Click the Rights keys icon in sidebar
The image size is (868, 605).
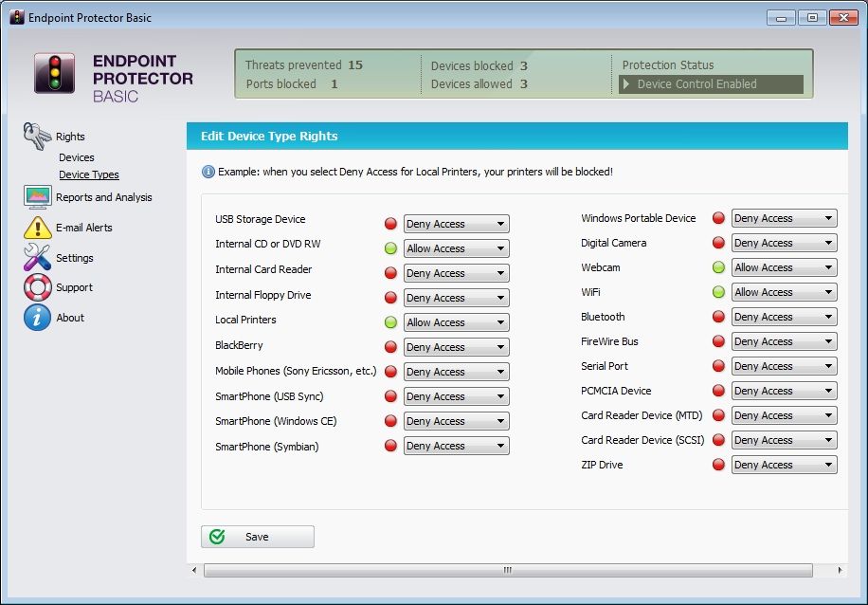[x=37, y=137]
